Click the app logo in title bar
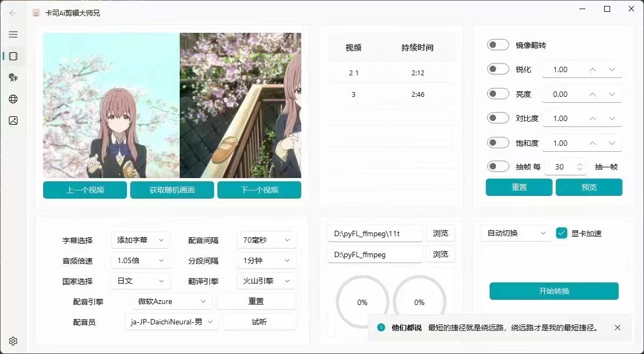The image size is (644, 354). tap(36, 13)
